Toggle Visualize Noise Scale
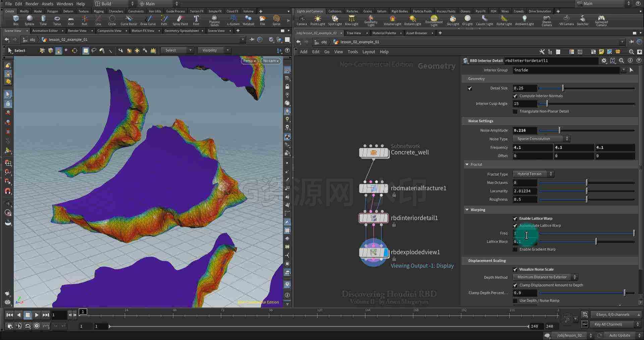 tap(515, 270)
